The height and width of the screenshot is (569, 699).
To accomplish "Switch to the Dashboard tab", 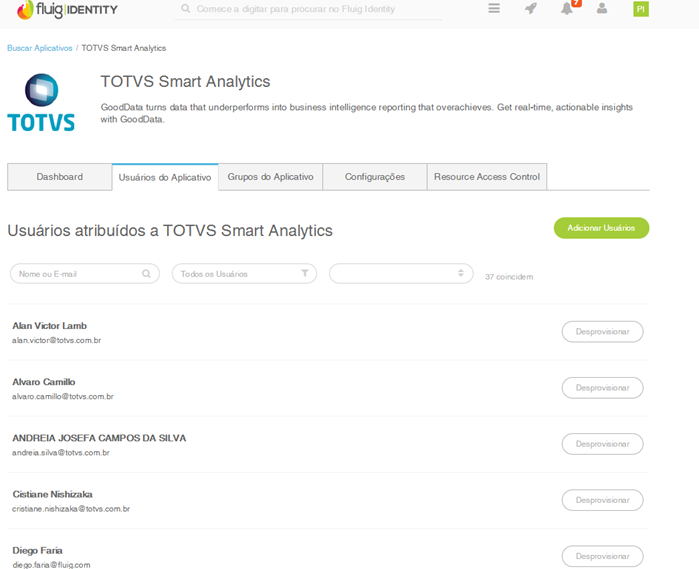I will [60, 177].
